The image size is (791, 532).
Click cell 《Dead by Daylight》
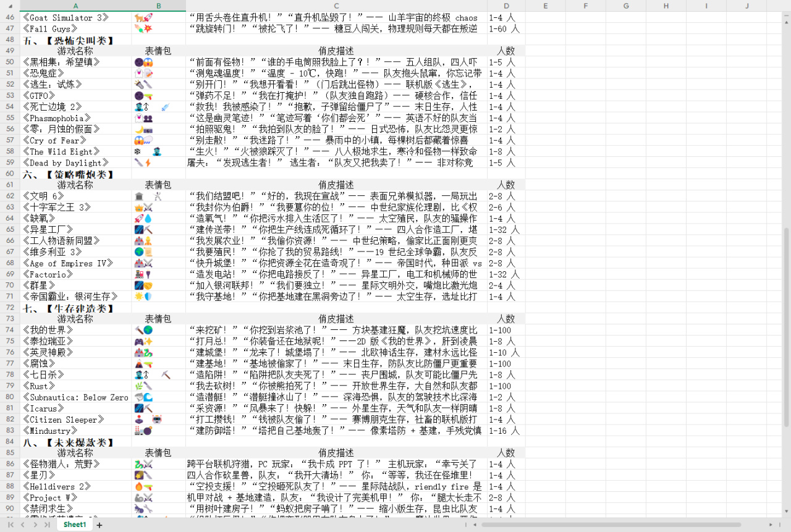[x=75, y=163]
